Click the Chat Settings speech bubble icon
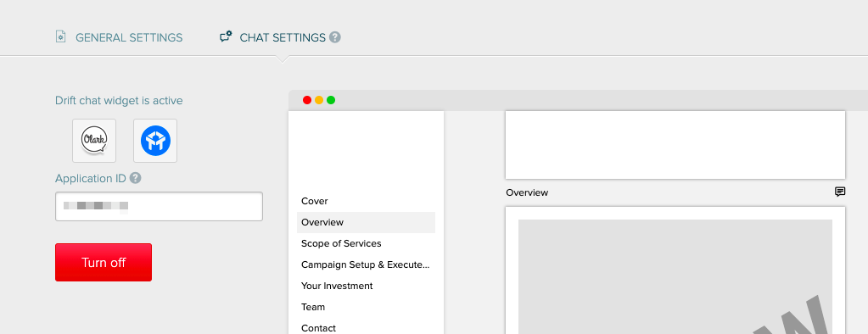The height and width of the screenshot is (334, 868). 226,37
